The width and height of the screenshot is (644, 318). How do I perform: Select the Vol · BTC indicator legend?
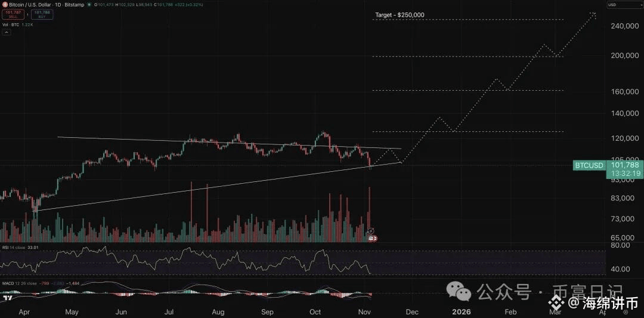coord(11,25)
